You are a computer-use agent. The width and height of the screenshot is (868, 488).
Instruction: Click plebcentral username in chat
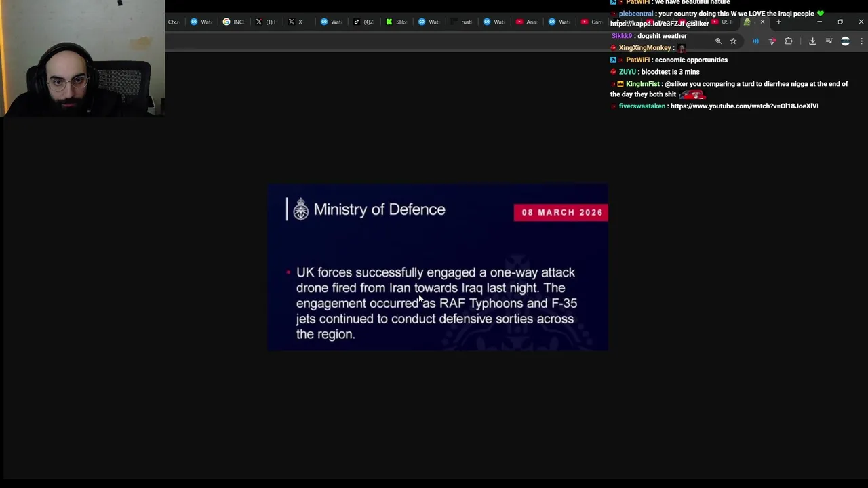pos(636,14)
